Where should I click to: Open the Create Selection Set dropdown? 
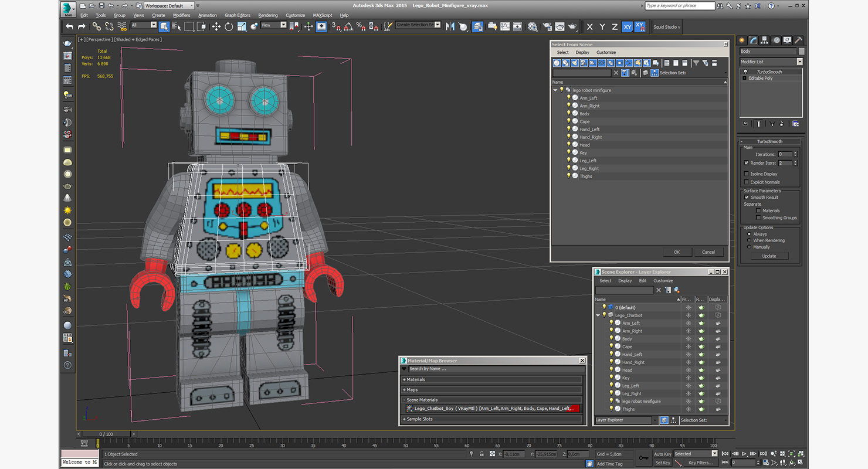point(418,25)
